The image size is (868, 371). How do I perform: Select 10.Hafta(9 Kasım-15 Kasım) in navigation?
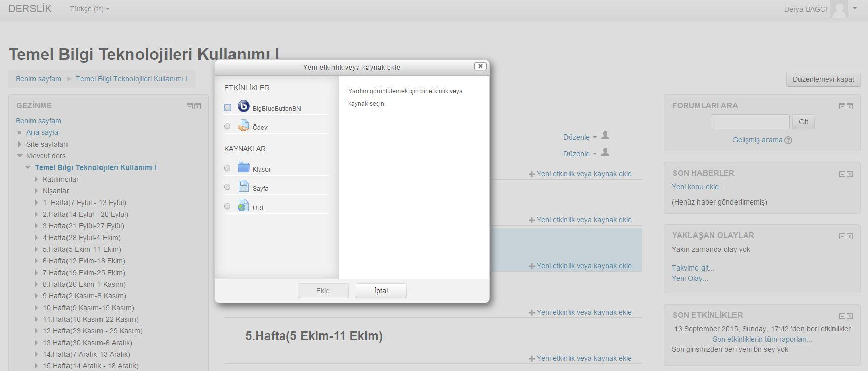click(x=88, y=308)
